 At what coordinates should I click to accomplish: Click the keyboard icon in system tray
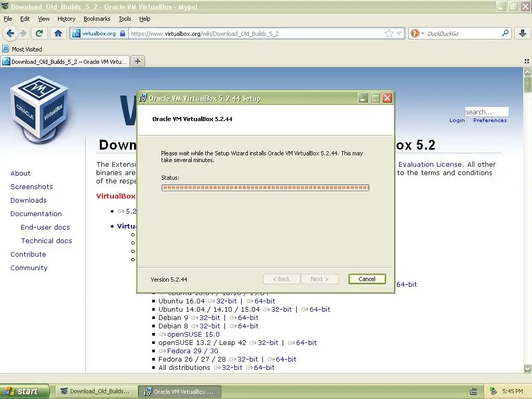[474, 392]
